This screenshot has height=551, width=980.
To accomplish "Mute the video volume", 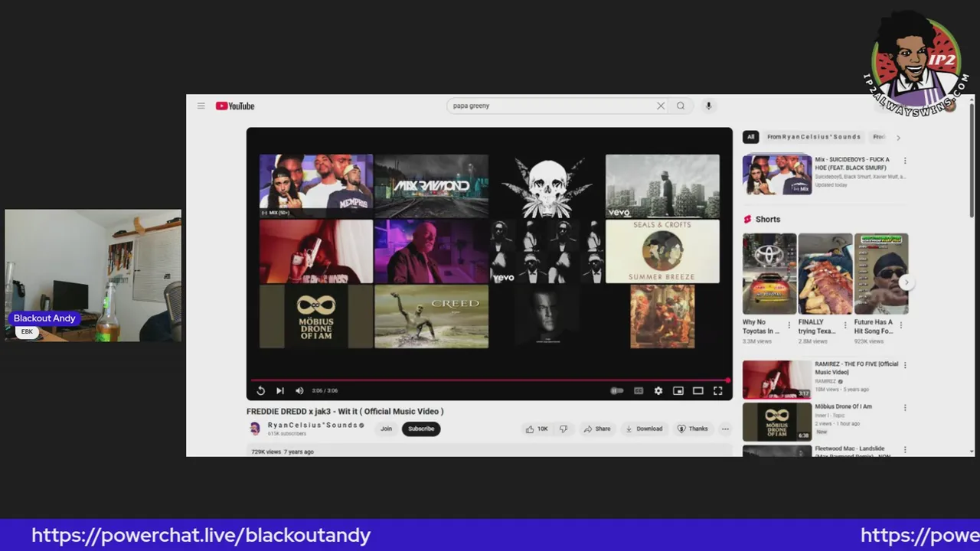I will 299,390.
